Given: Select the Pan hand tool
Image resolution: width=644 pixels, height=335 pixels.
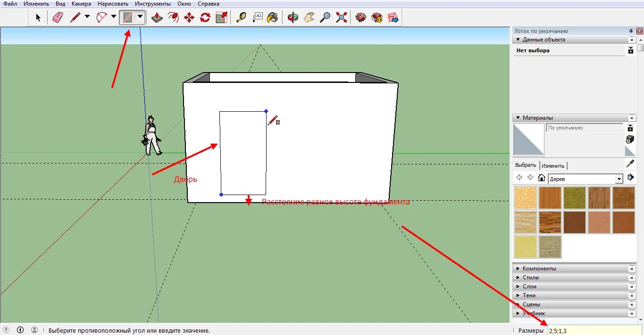Looking at the screenshot, I should point(309,18).
